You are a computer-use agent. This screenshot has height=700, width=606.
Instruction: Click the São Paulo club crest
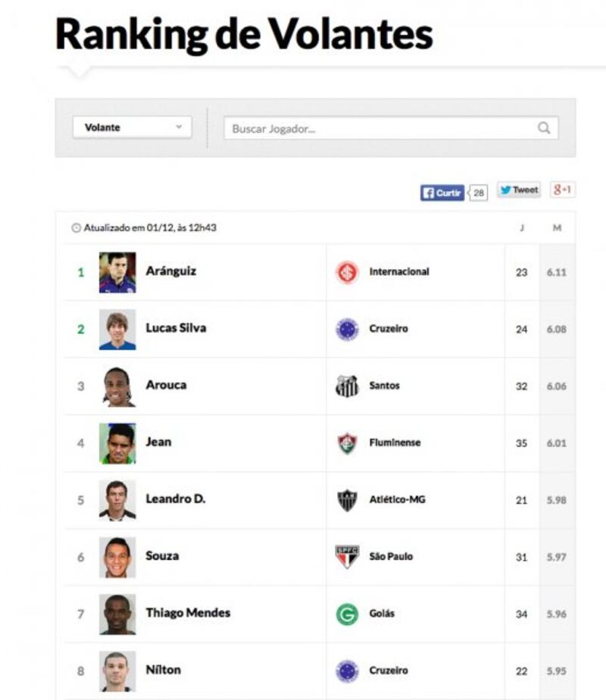pos(347,557)
